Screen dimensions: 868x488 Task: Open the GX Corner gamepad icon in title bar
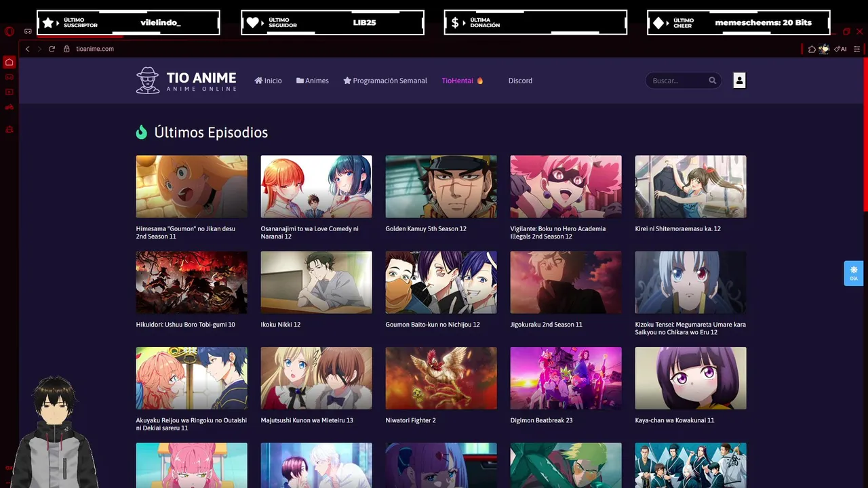(x=28, y=31)
